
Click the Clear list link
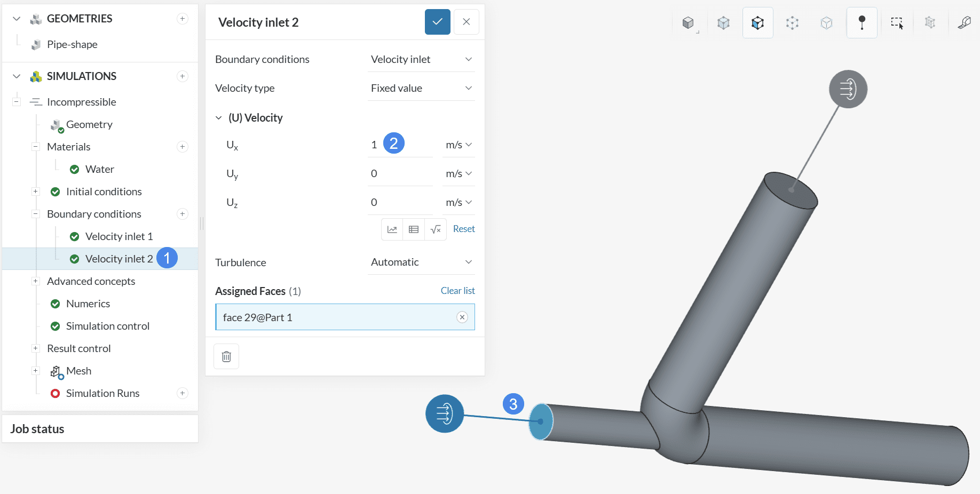tap(457, 291)
